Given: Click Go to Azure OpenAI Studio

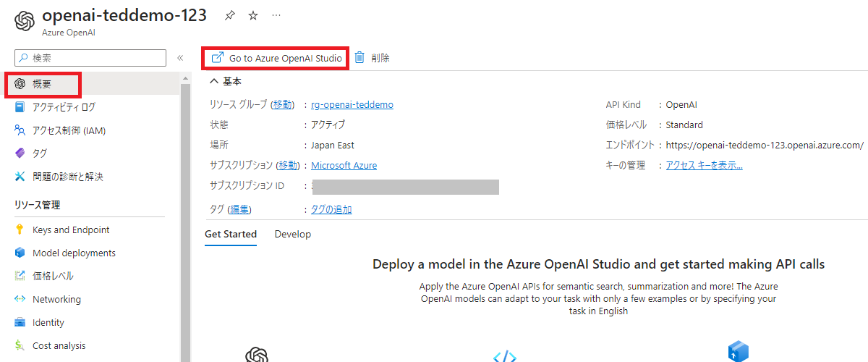Looking at the screenshot, I should [276, 58].
